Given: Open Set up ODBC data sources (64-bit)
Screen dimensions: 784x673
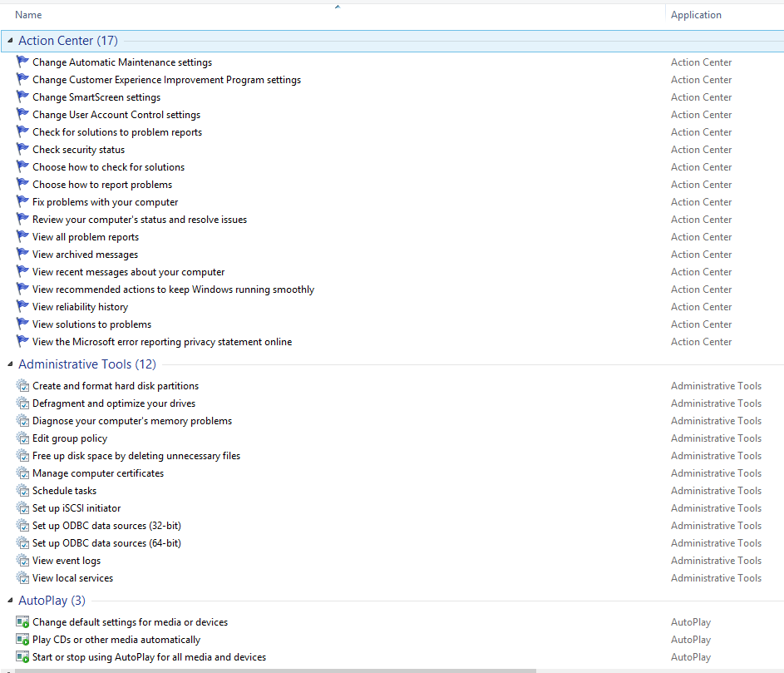Looking at the screenshot, I should tap(106, 543).
